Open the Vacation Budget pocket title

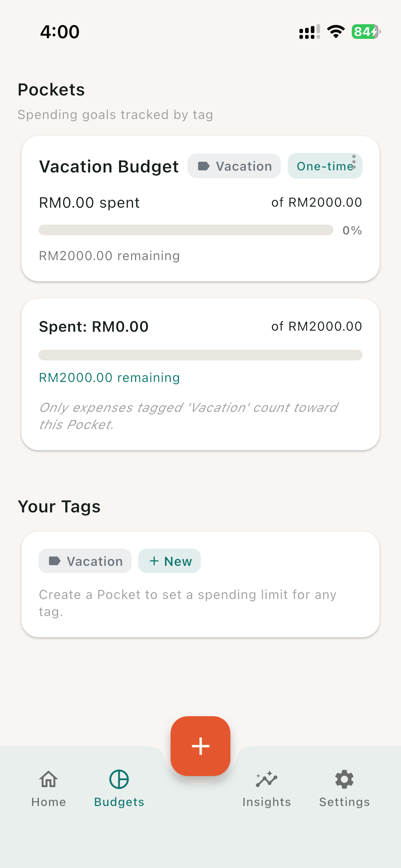(x=109, y=166)
